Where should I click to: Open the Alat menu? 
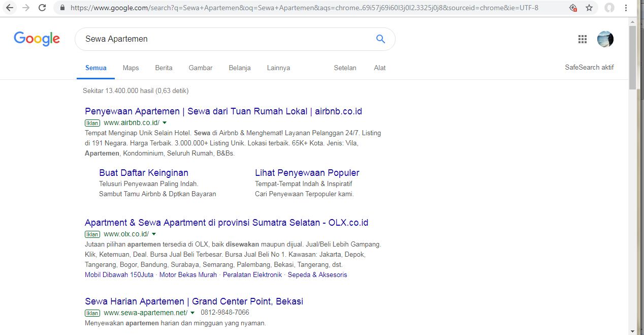coord(379,68)
